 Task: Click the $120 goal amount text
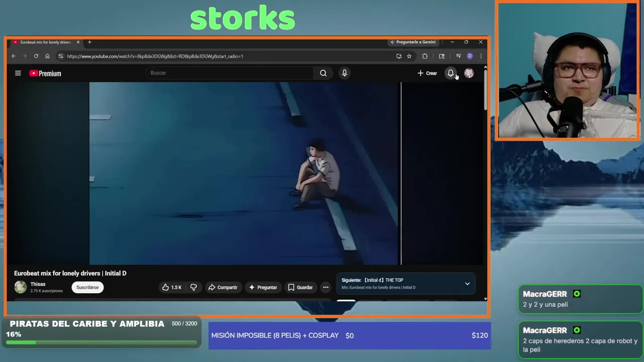pyautogui.click(x=479, y=335)
